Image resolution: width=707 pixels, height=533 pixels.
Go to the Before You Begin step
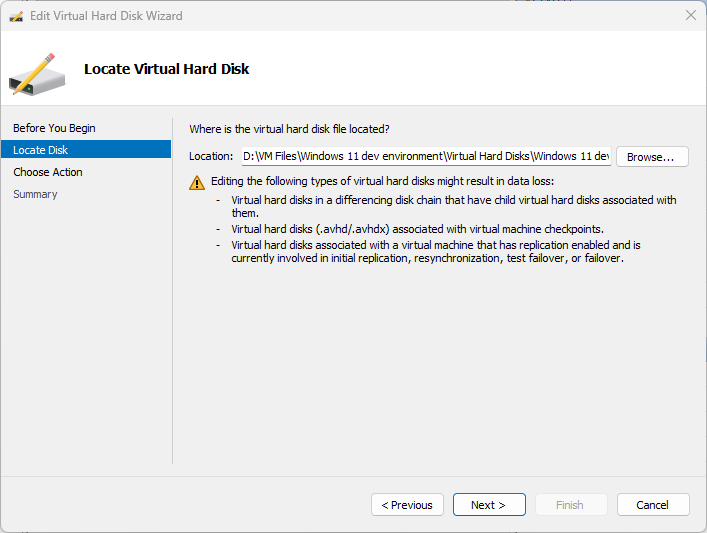pos(54,128)
